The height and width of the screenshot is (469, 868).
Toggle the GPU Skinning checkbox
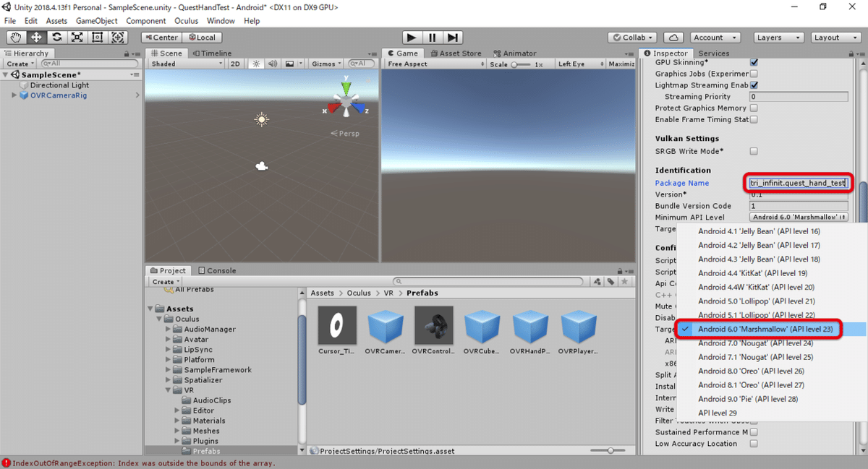tap(754, 62)
